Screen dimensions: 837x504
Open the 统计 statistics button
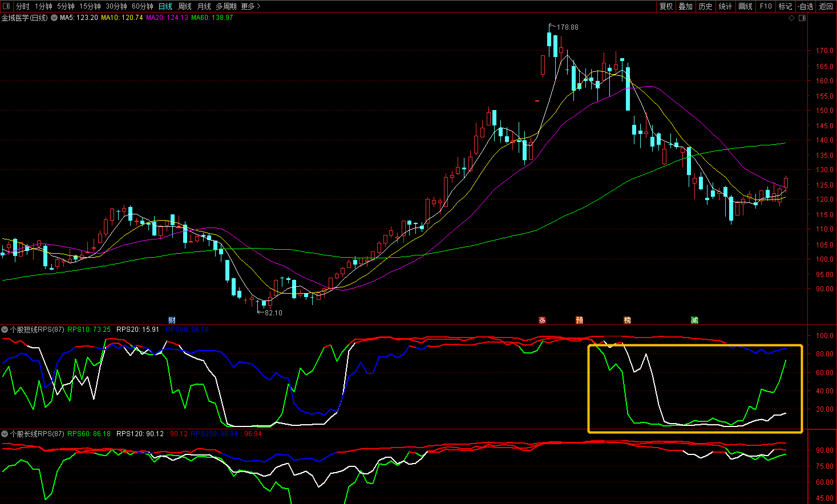[x=725, y=6]
